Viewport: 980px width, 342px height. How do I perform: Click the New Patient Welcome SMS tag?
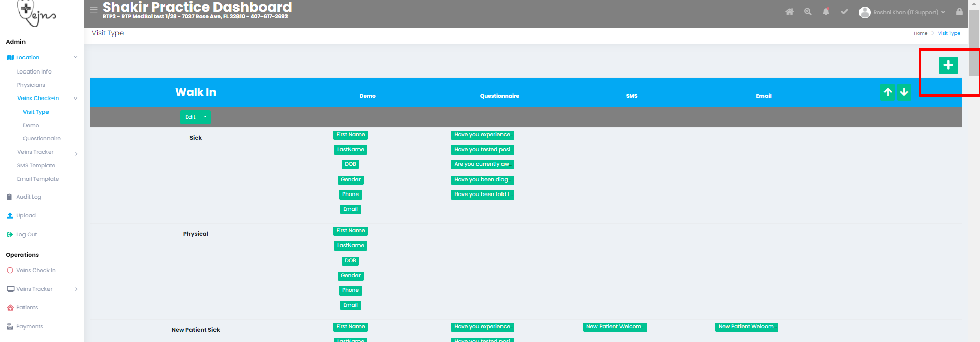click(614, 327)
